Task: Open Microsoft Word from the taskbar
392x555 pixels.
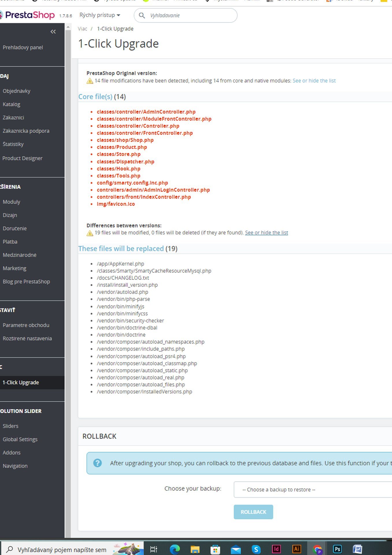Action: point(358,549)
